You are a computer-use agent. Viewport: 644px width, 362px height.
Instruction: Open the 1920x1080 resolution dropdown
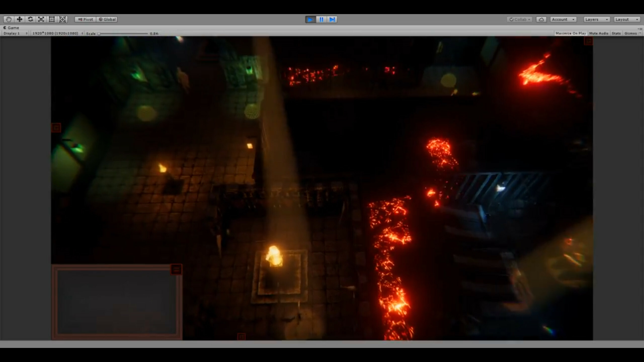point(58,33)
